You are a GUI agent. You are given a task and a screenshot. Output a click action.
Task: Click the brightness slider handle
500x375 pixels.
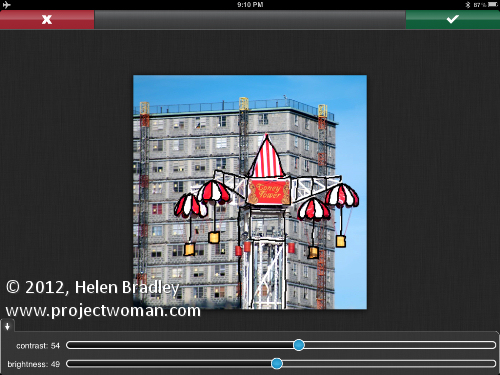[x=277, y=363]
